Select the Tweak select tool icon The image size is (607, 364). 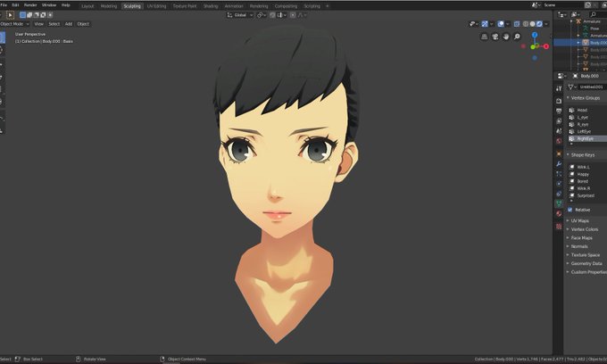11,15
